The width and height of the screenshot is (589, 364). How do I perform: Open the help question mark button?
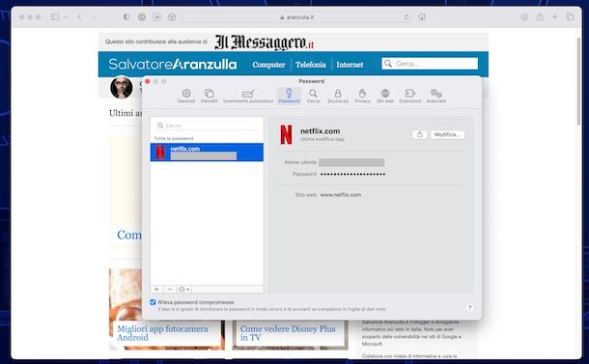(469, 308)
